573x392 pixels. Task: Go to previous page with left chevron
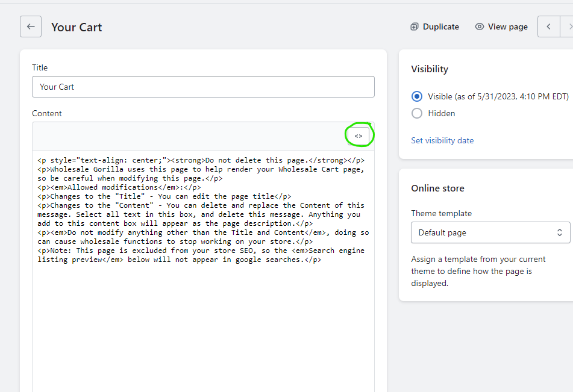click(x=548, y=26)
